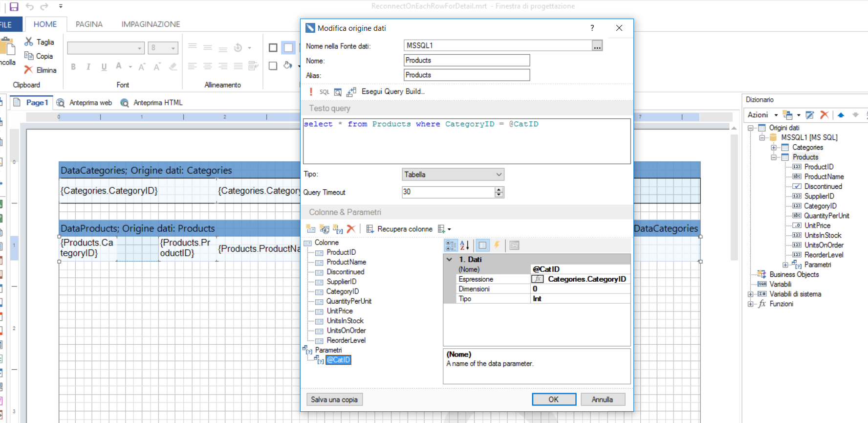Click the Redo arrow in quick access

click(x=44, y=7)
